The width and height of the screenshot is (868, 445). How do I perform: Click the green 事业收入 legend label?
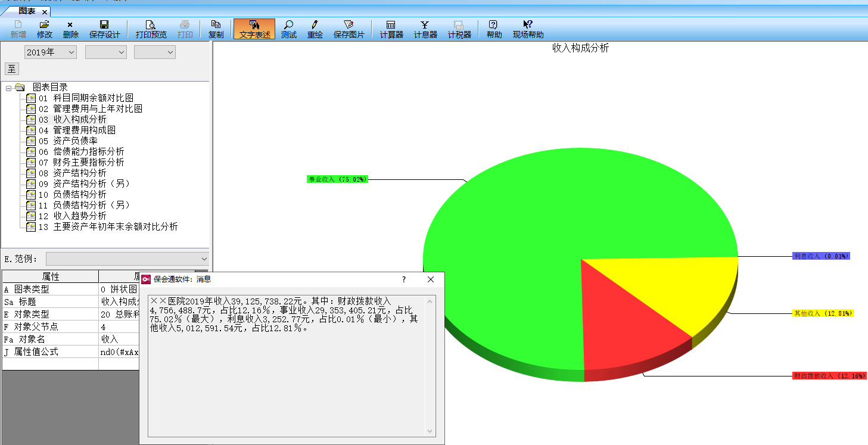pyautogui.click(x=337, y=179)
